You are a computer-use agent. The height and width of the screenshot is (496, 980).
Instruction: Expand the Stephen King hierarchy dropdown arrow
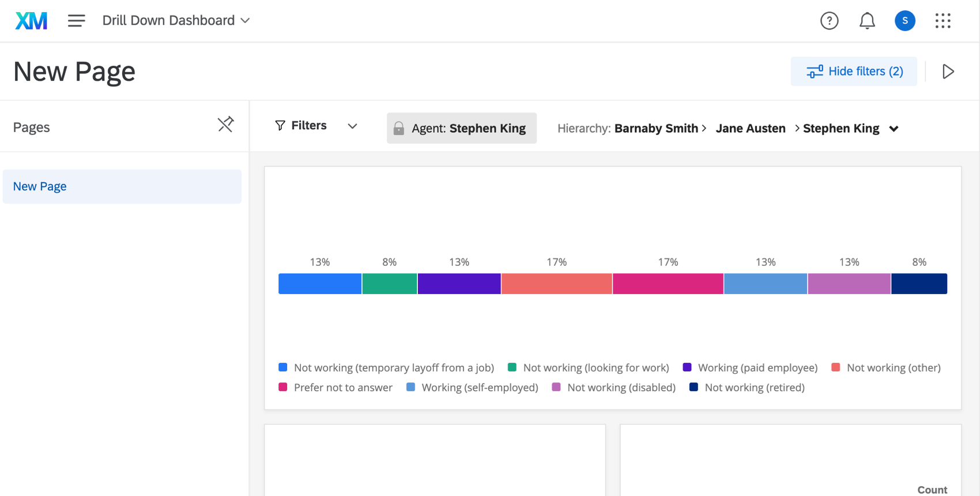(894, 129)
